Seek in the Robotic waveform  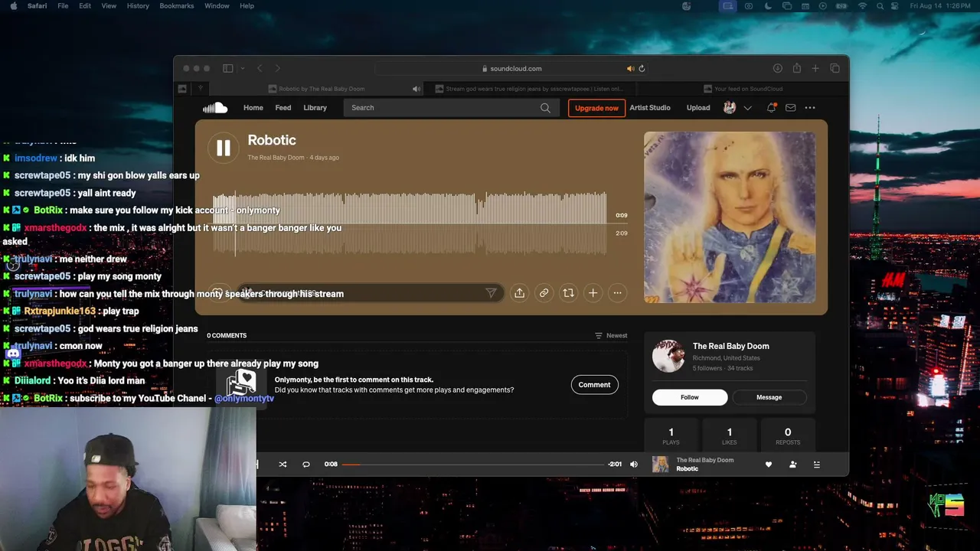pyautogui.click(x=410, y=223)
